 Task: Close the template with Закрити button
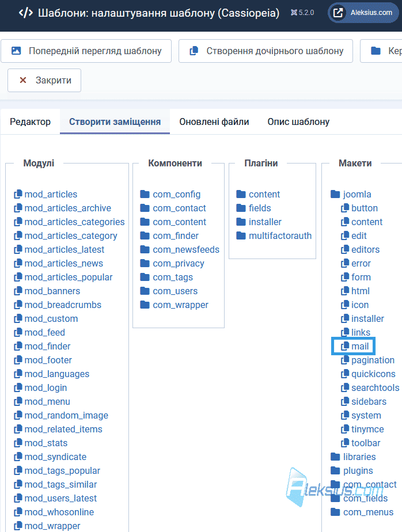tap(44, 81)
